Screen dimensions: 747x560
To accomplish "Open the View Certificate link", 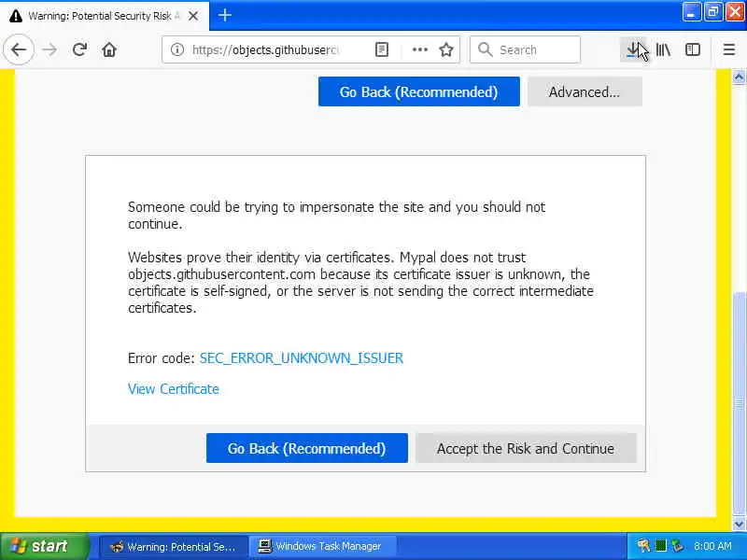I will (174, 389).
